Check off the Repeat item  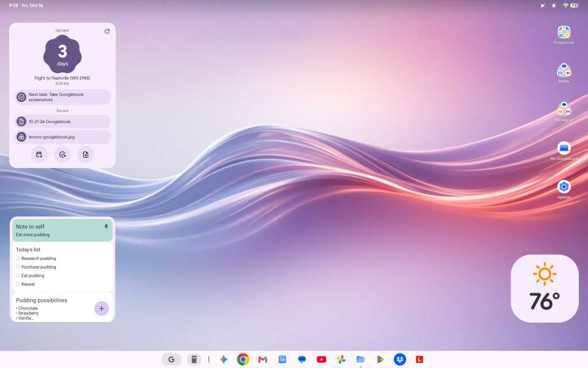coord(18,285)
